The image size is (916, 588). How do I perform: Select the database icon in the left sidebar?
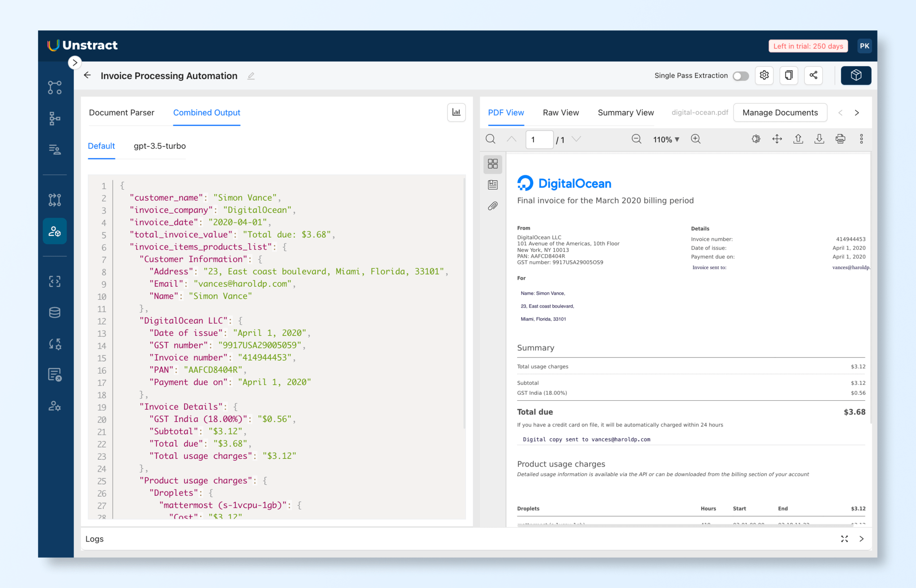[x=55, y=312]
